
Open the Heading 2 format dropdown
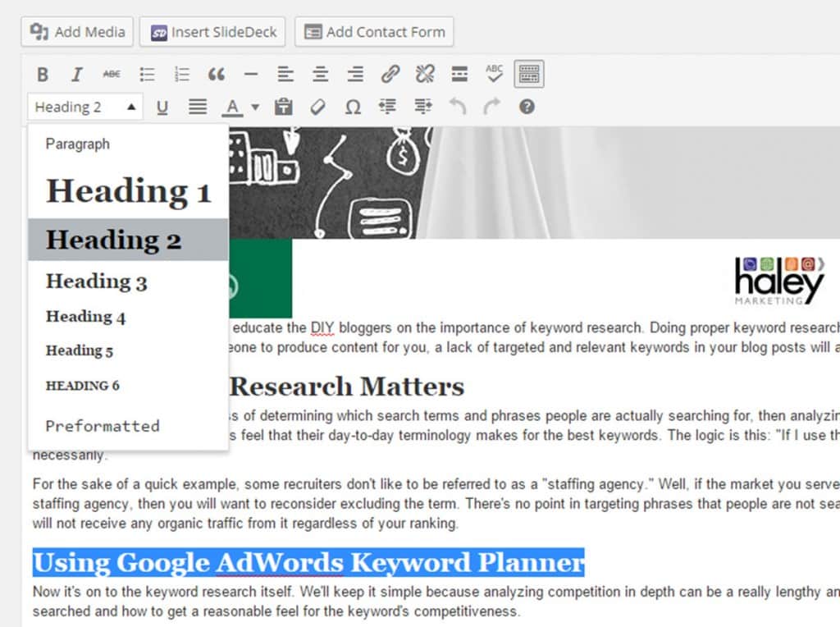85,107
